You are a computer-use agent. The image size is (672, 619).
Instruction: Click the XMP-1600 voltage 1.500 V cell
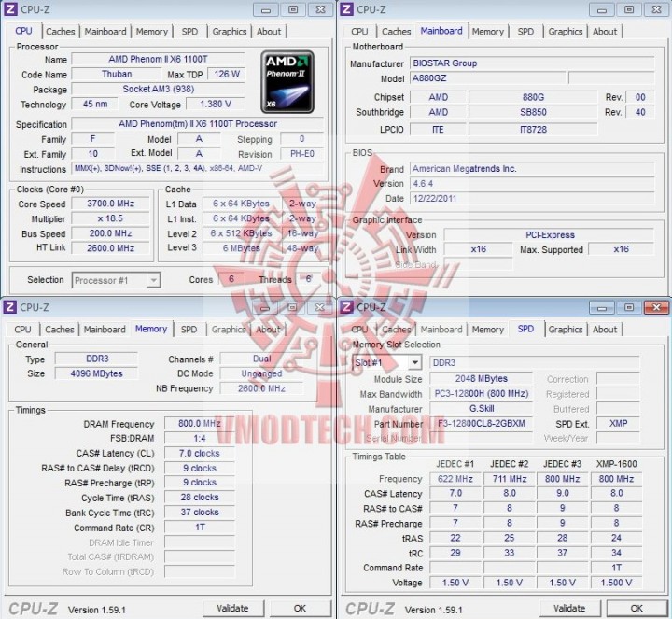click(616, 583)
